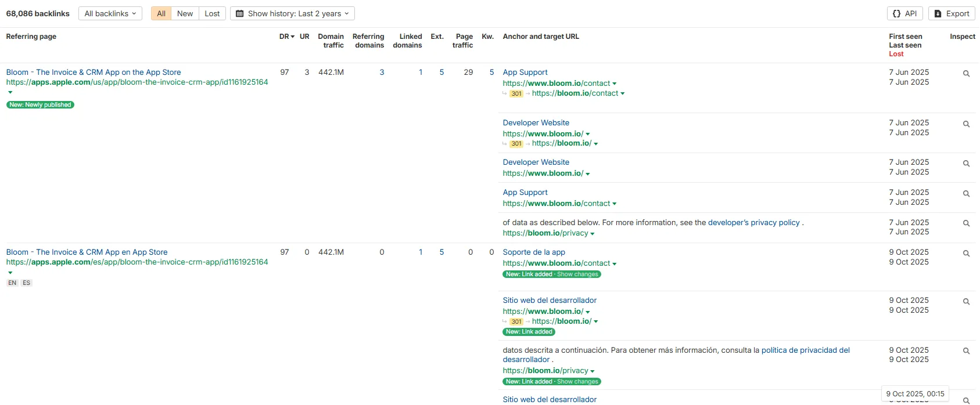Inspect the first Developer Website backlink
The image size is (980, 405).
[966, 124]
